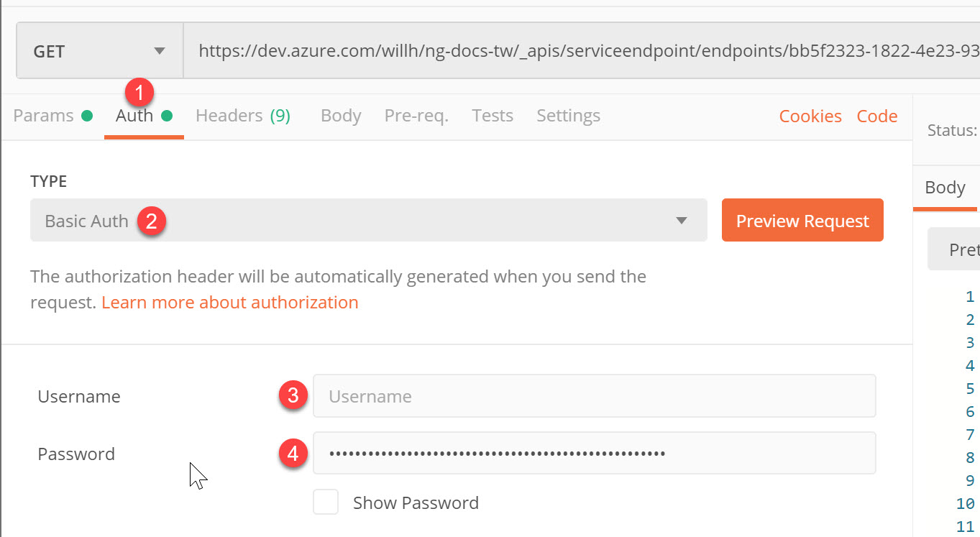Screen dimensions: 980x537
Task: Open the Tests tab
Action: (493, 116)
